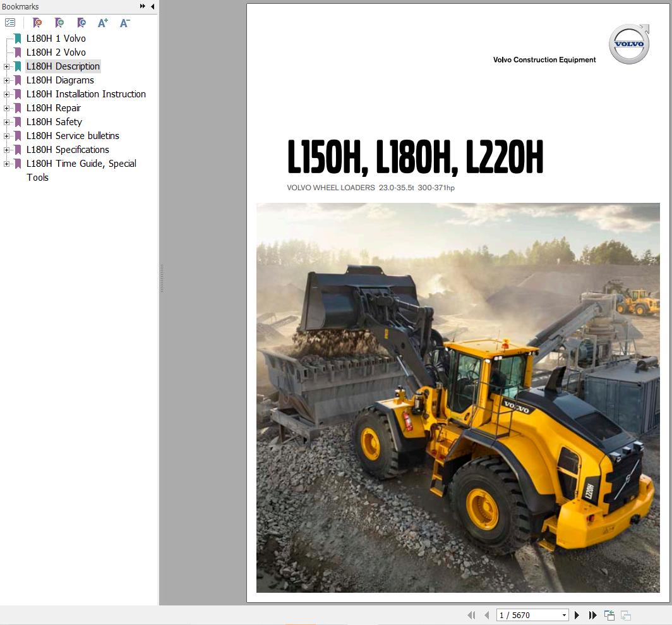Click the panel splitter grip handle

tap(162, 279)
